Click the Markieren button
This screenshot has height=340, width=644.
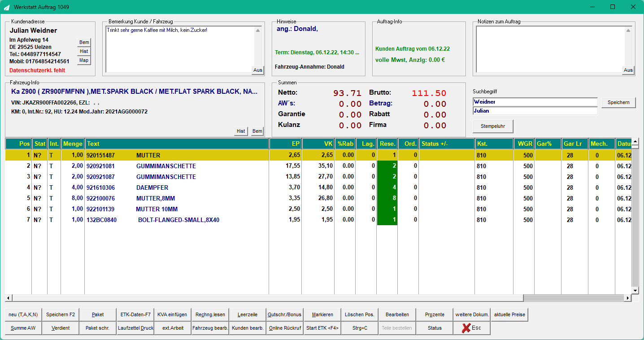[322, 315]
